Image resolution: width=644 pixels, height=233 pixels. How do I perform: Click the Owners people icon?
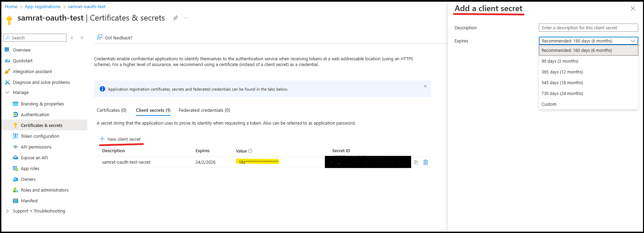16,179
